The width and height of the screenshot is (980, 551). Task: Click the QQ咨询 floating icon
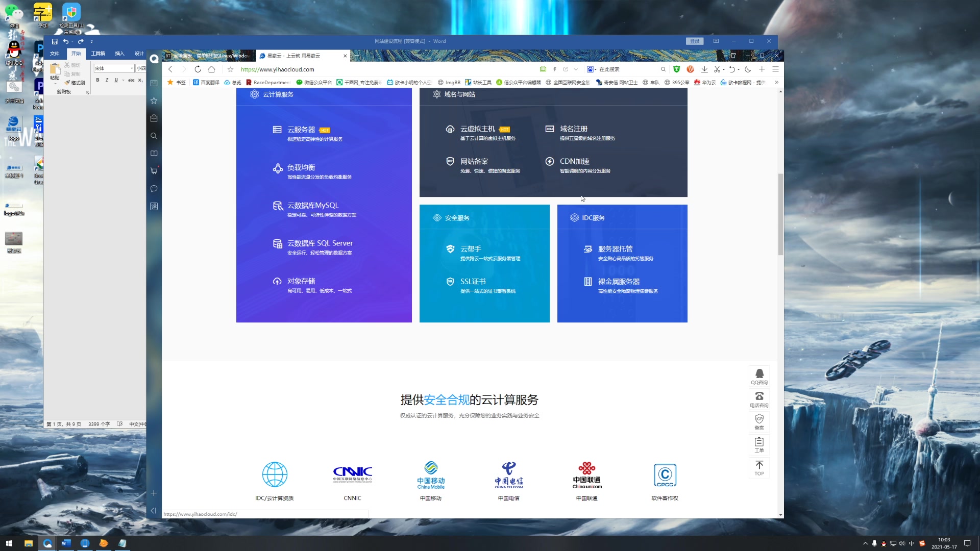tap(759, 377)
